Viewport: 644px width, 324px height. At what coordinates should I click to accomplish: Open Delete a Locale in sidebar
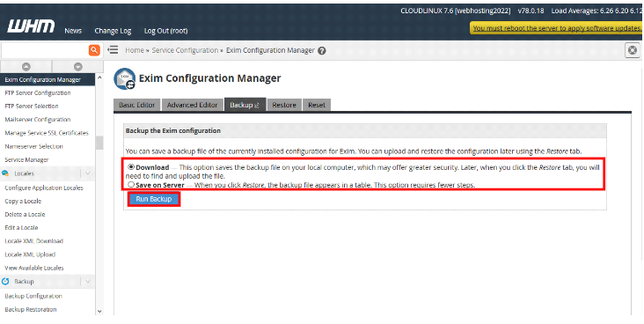coord(25,214)
